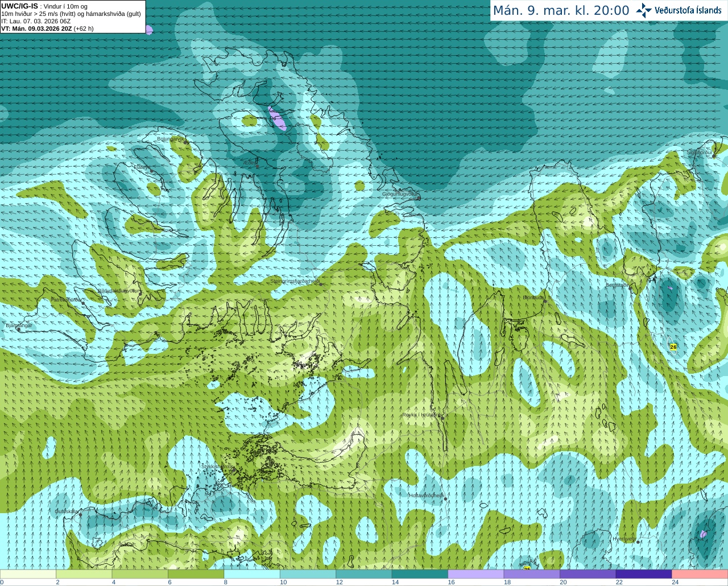
Task: Click the 4–6 m/s legend swatch
Action: coord(140,574)
